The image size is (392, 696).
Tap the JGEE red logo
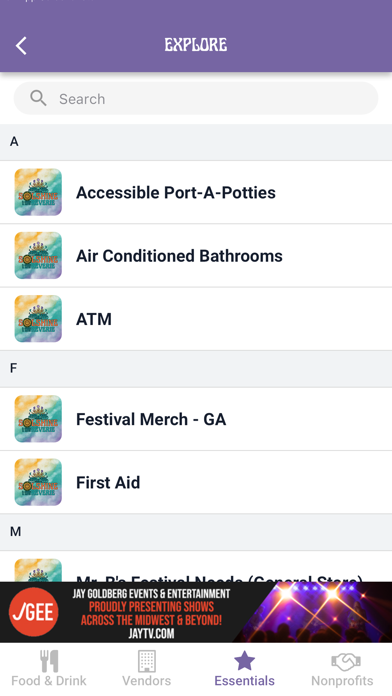[x=34, y=612]
